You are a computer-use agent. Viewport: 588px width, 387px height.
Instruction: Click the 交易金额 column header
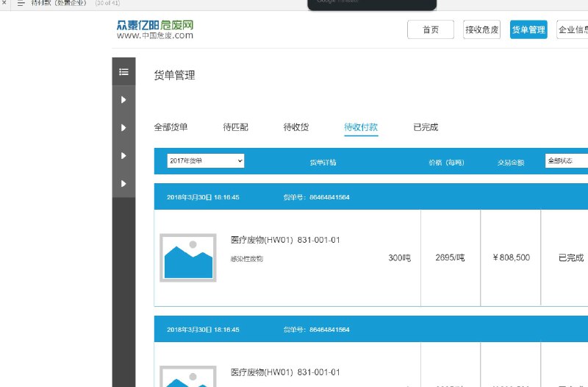click(511, 162)
